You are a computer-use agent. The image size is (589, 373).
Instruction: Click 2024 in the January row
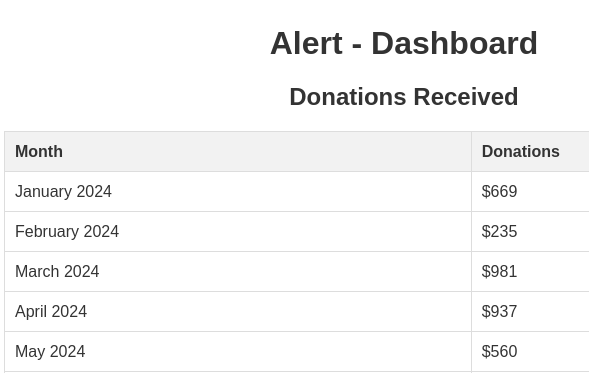coord(94,192)
